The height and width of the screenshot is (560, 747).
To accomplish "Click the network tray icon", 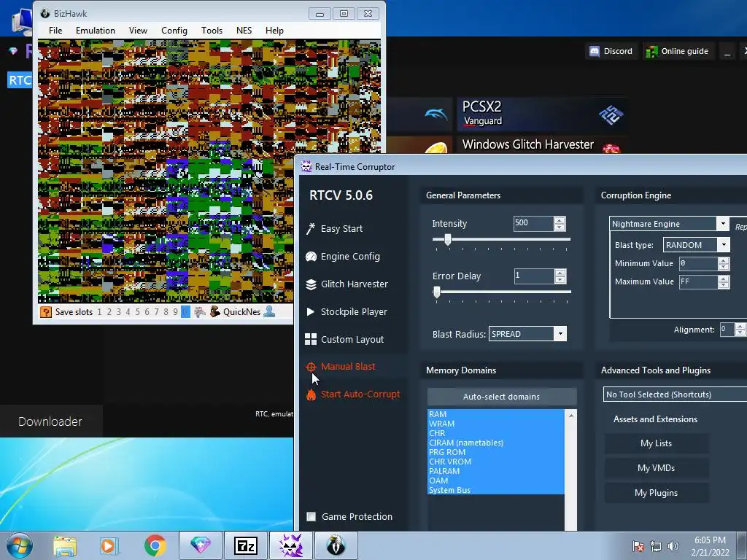I will pos(656,546).
